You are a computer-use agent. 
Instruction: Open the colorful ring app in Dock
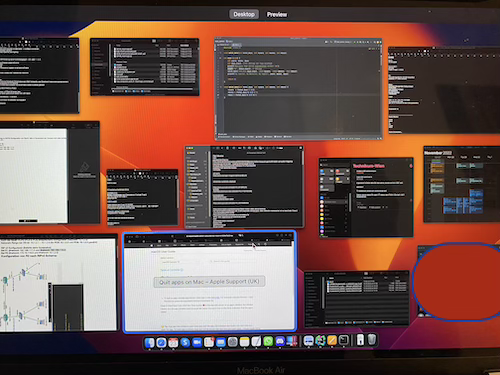[320, 341]
